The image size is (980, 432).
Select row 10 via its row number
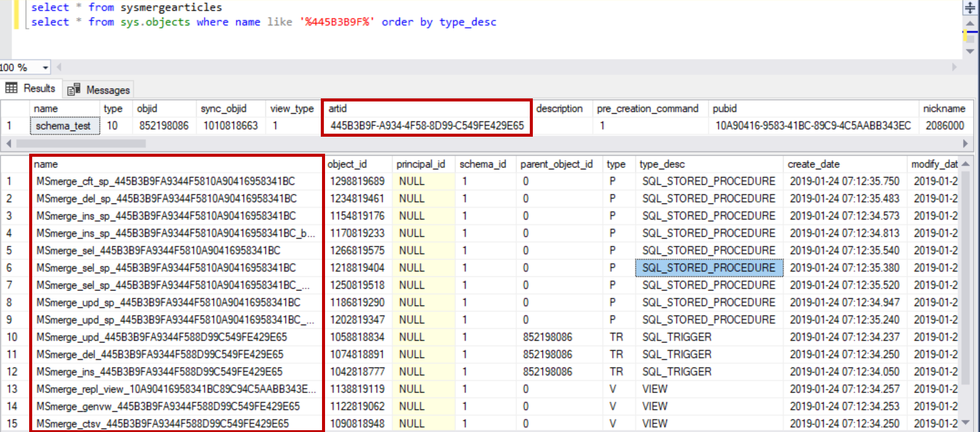(12, 337)
